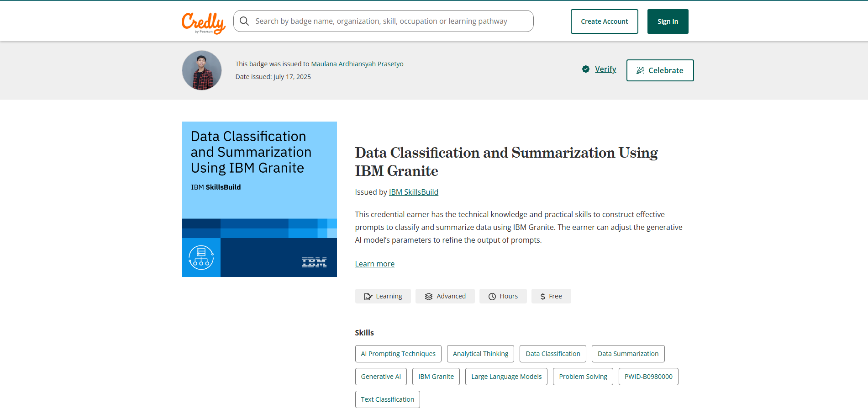The image size is (868, 420).
Task: Click 'IBM SkillsBuild' text on badge image
Action: (x=216, y=187)
